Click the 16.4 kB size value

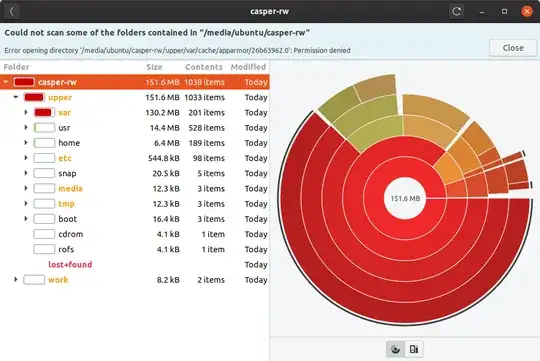[166, 219]
